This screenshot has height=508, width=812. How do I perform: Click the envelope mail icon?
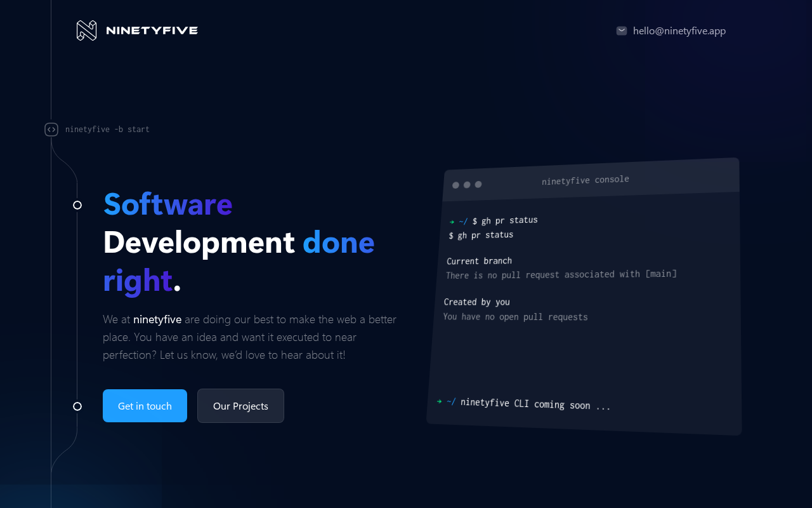click(x=622, y=30)
